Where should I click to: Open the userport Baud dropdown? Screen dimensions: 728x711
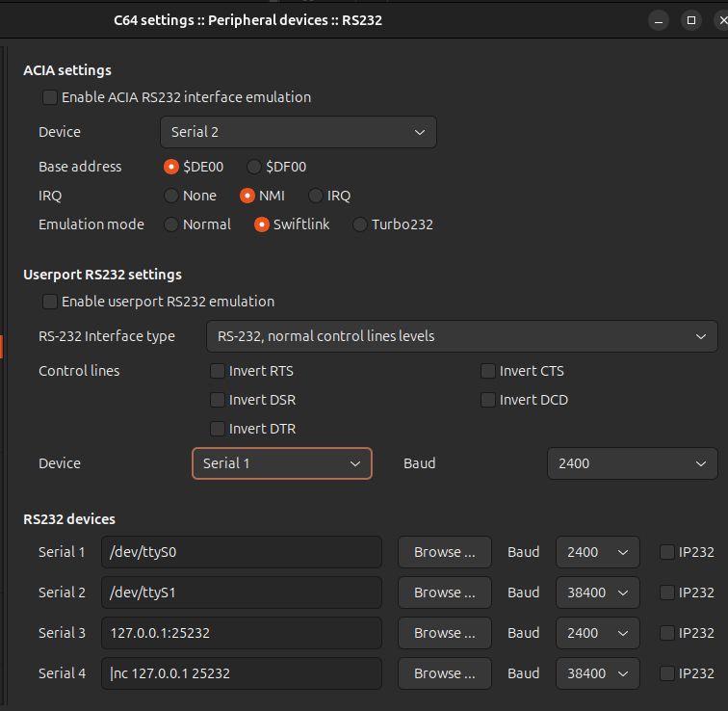click(633, 463)
